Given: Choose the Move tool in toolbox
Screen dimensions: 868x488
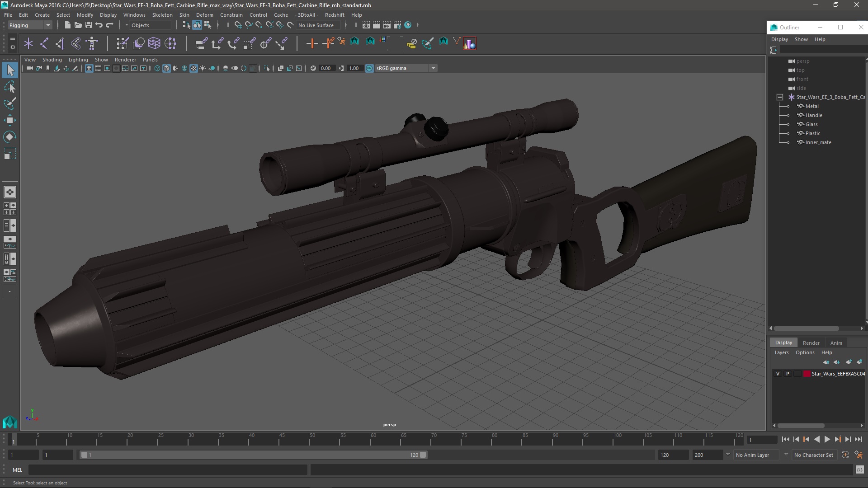Looking at the screenshot, I should 10,120.
